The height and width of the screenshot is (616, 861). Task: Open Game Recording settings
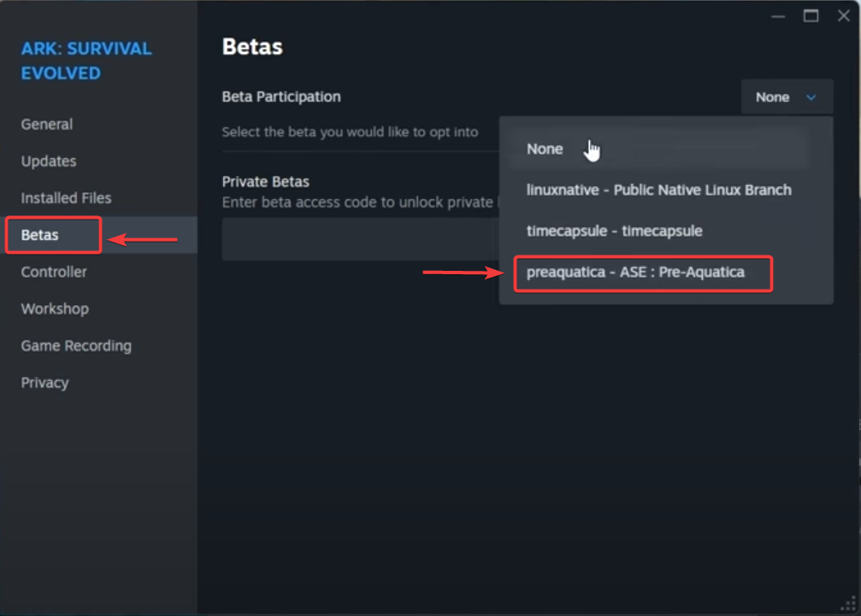(76, 346)
